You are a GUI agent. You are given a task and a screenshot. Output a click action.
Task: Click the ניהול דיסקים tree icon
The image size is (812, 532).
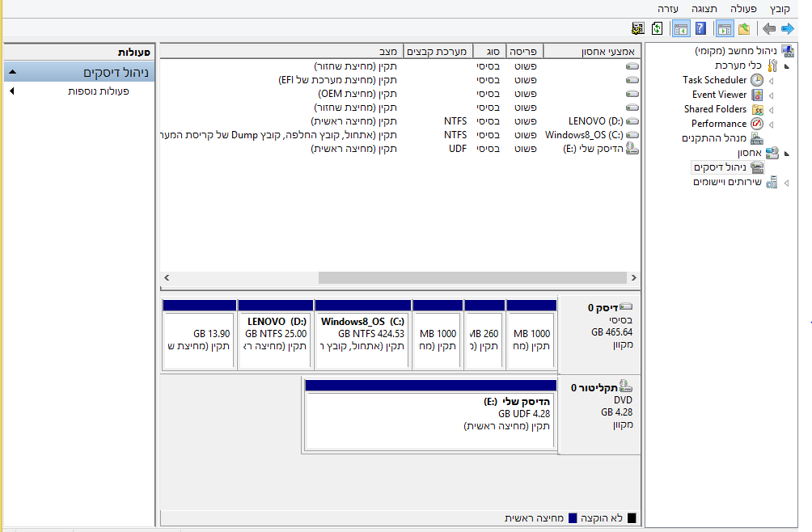757,167
